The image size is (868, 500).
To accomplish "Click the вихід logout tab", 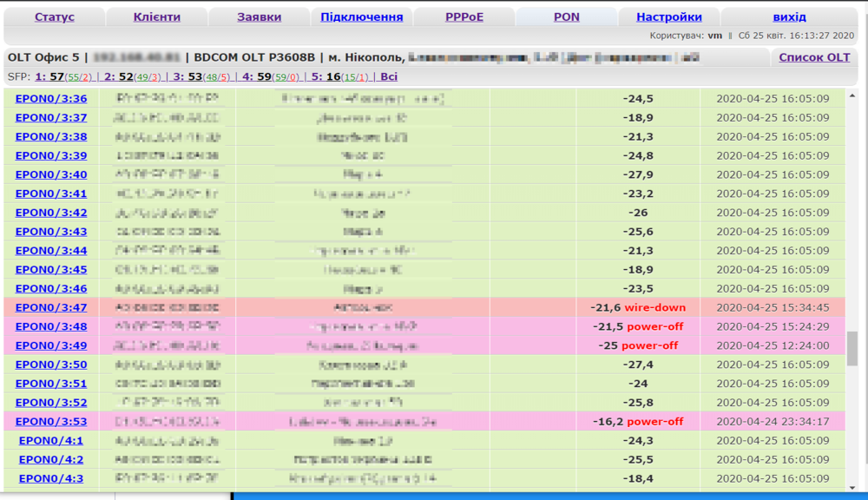I will click(x=788, y=17).
